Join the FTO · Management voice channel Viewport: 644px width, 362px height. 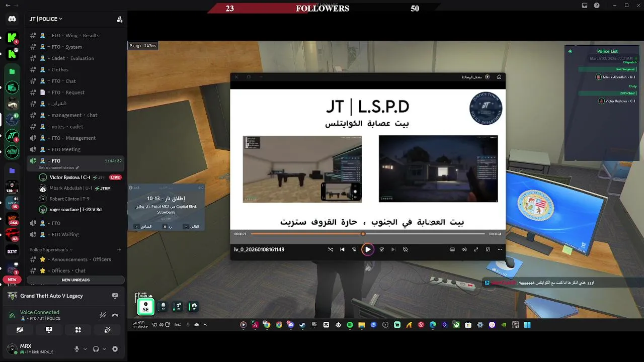(75, 138)
